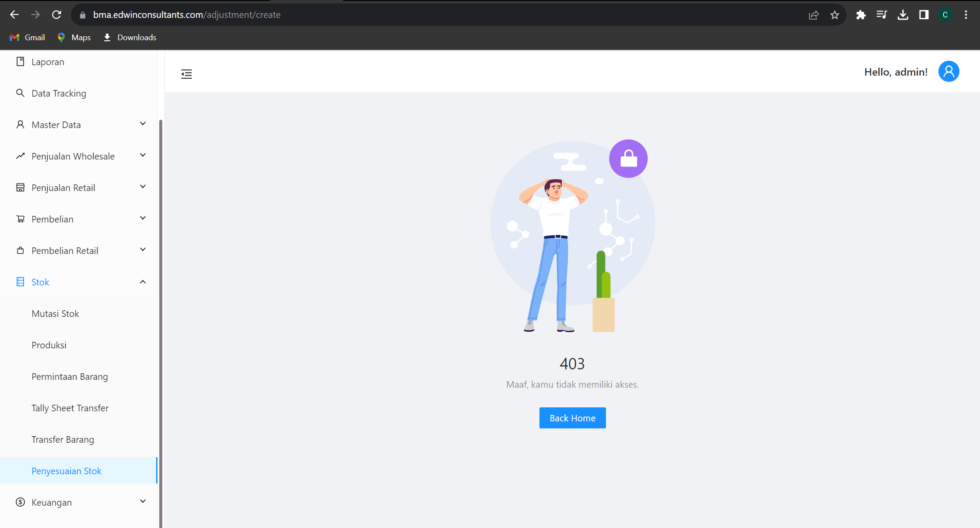Open the browser downloads tray icon

click(x=903, y=15)
